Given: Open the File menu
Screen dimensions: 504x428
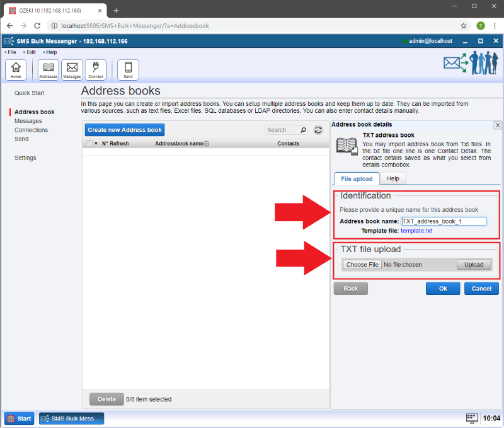Looking at the screenshot, I should 11,52.
